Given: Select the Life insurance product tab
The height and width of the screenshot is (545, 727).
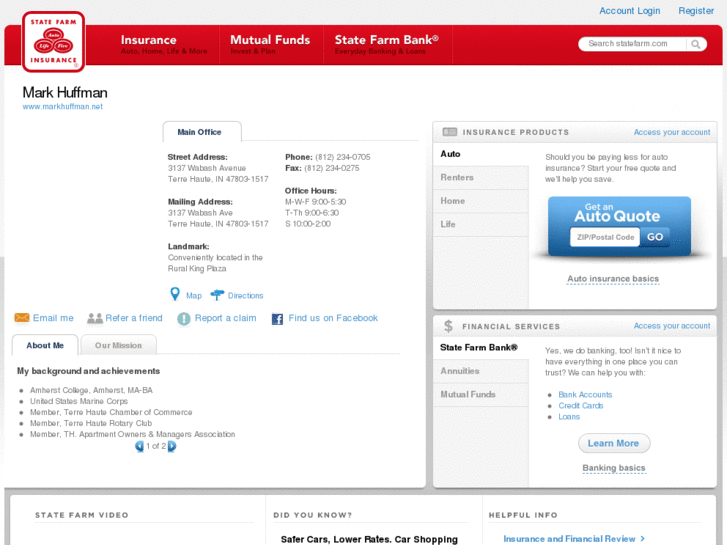Looking at the screenshot, I should 481,224.
